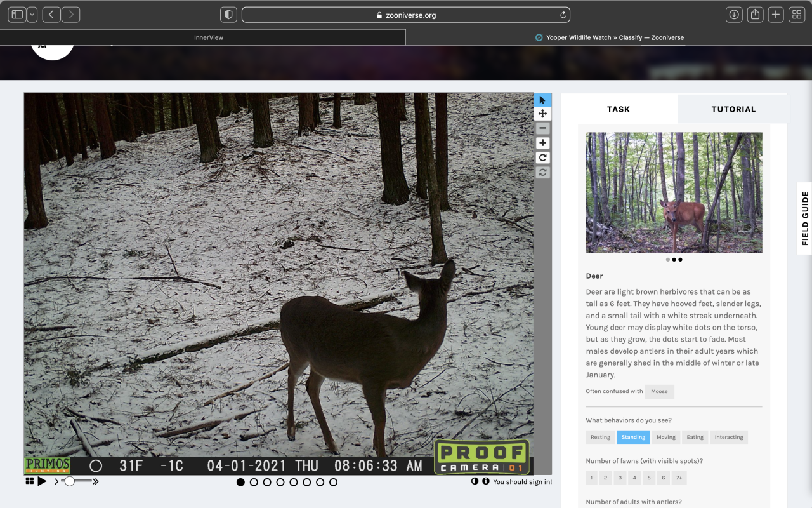Open a new browser tab
Screen dimensions: 812x508
776,15
